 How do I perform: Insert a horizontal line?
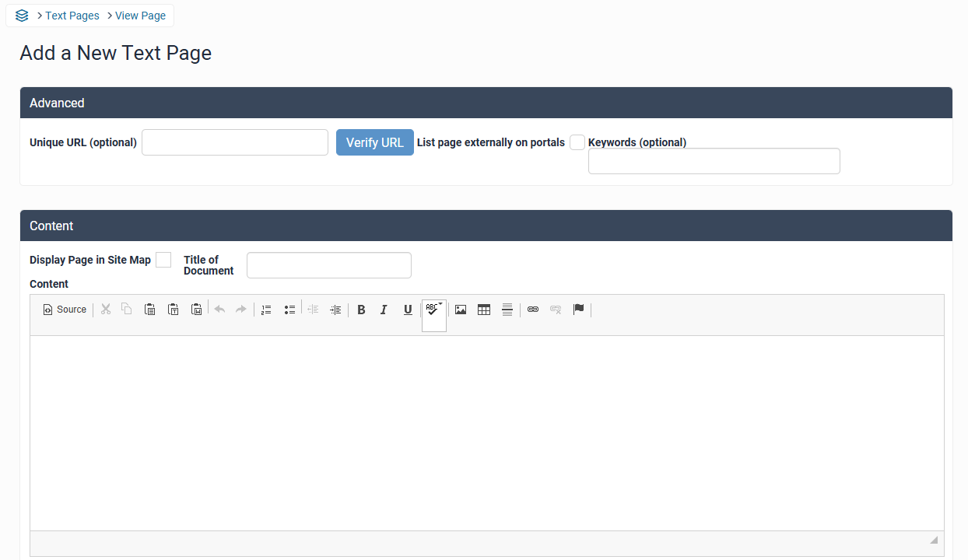(507, 310)
